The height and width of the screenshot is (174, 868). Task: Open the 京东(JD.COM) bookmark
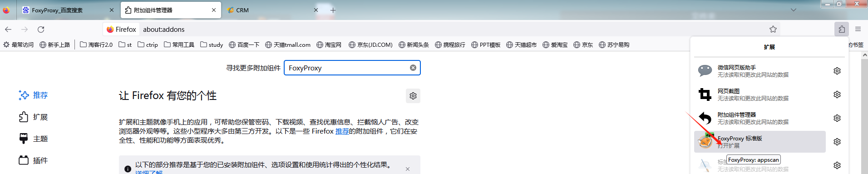click(370, 45)
